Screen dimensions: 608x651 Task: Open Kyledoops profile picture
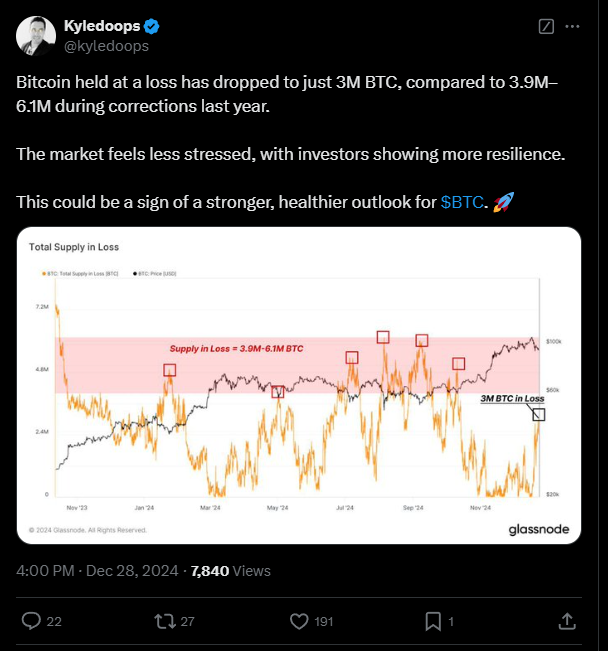pos(36,36)
